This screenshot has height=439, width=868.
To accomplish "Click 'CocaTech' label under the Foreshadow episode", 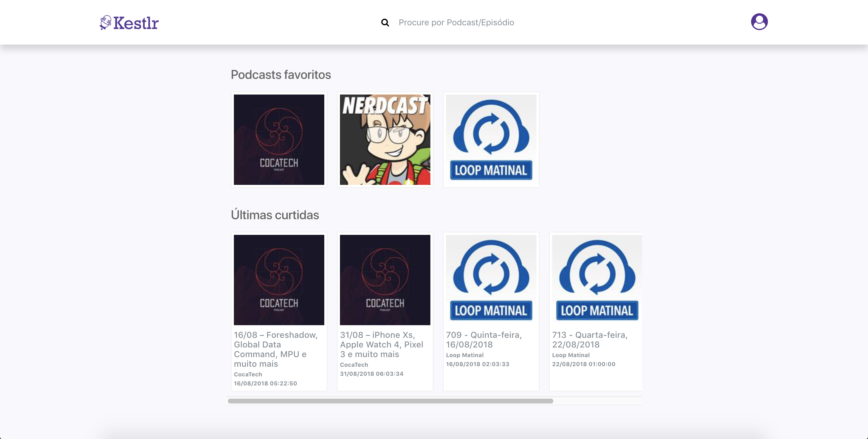I will [248, 374].
